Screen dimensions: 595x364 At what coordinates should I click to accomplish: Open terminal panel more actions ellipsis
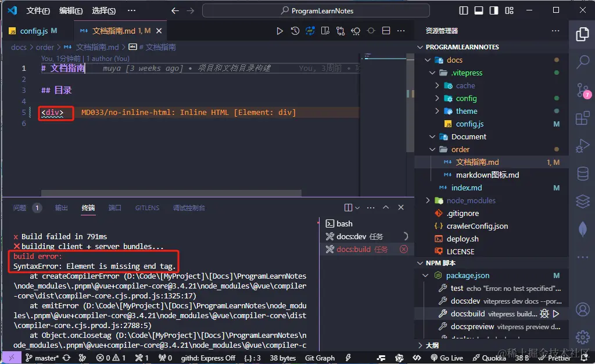[371, 207]
